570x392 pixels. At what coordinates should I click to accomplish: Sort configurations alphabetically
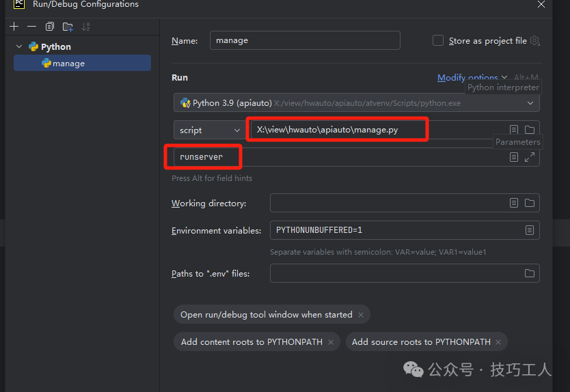click(85, 27)
